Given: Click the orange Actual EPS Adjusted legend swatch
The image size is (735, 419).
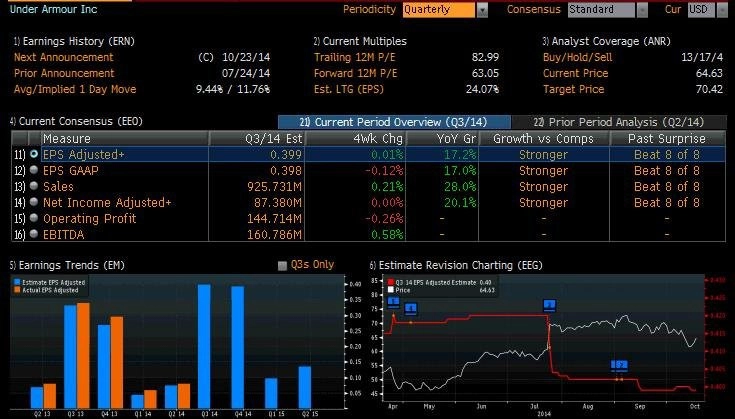Looking at the screenshot, I should (x=17, y=290).
